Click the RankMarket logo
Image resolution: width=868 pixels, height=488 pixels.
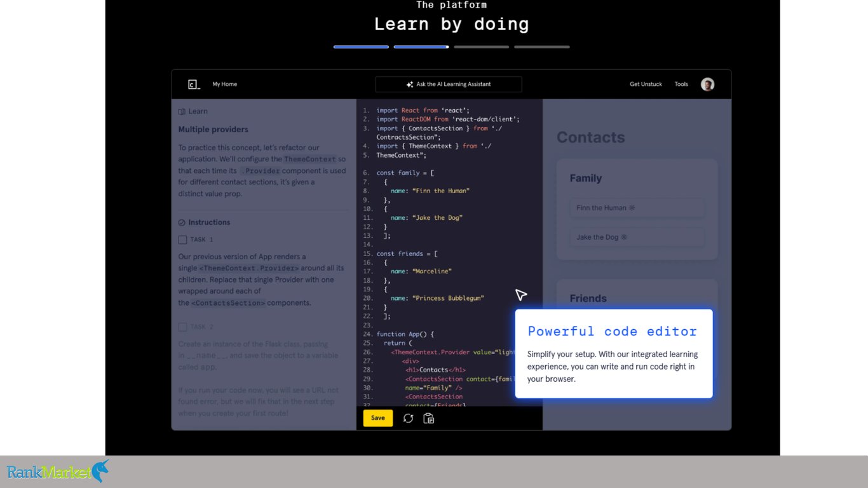(58, 471)
